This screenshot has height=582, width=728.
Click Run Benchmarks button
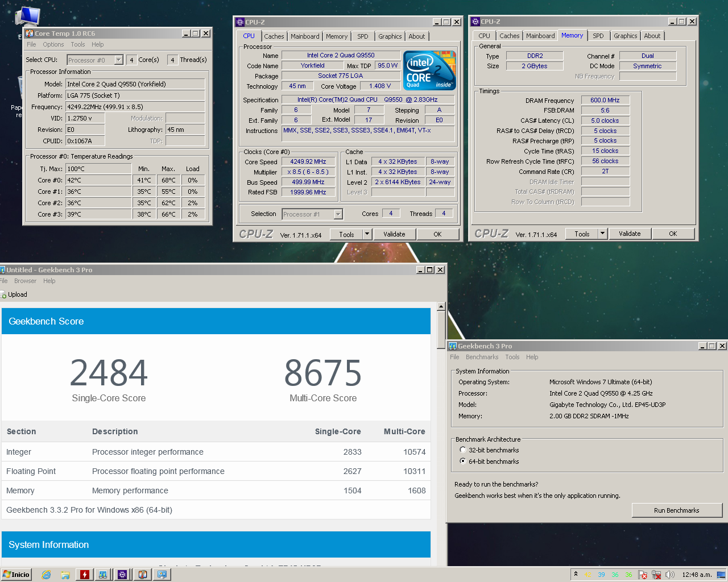click(x=677, y=510)
